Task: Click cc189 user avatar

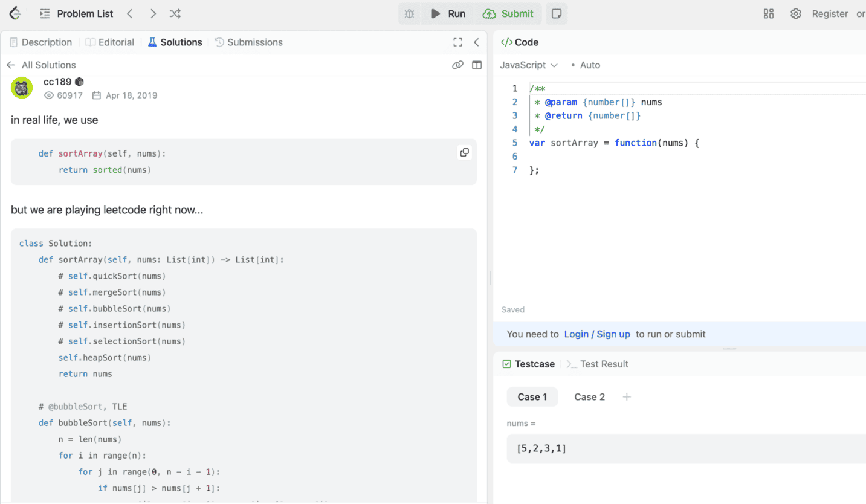Action: click(22, 88)
